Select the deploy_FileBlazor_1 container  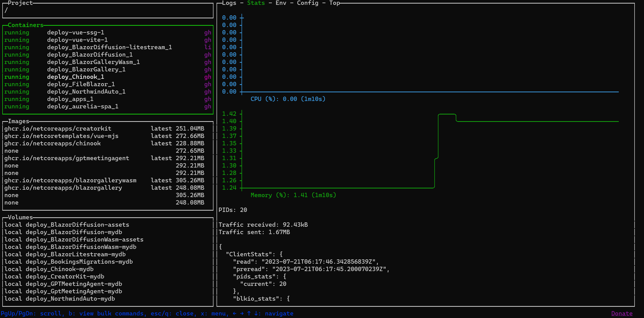(81, 84)
